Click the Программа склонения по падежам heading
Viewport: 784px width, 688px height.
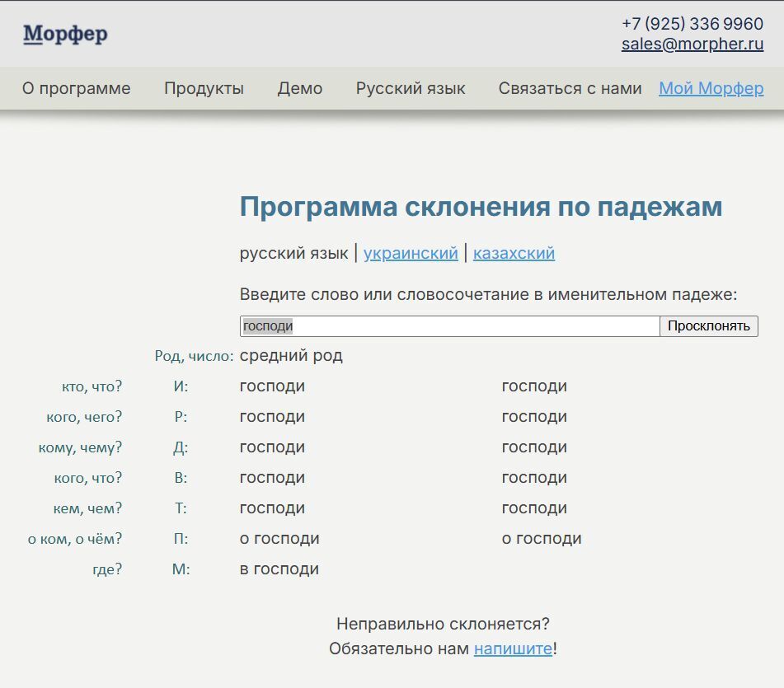pyautogui.click(x=481, y=207)
